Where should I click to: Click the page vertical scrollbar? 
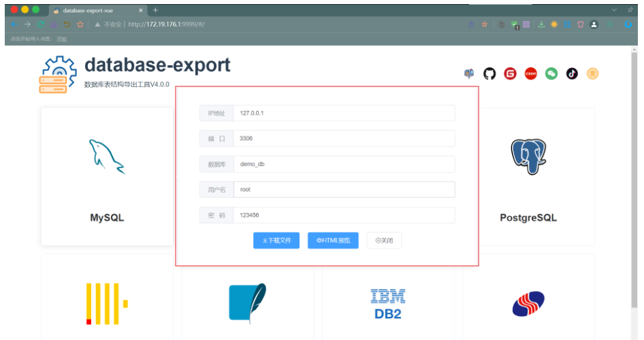point(634,180)
